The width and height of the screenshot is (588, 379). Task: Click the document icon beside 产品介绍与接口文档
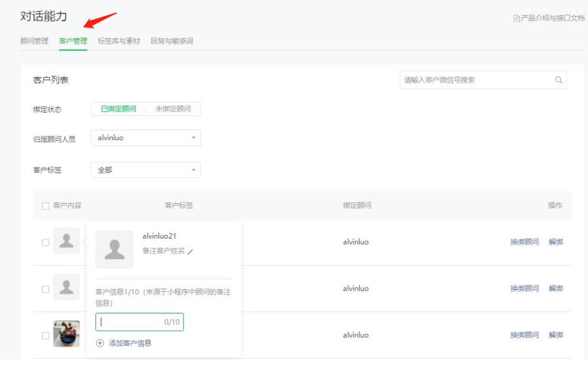click(516, 18)
